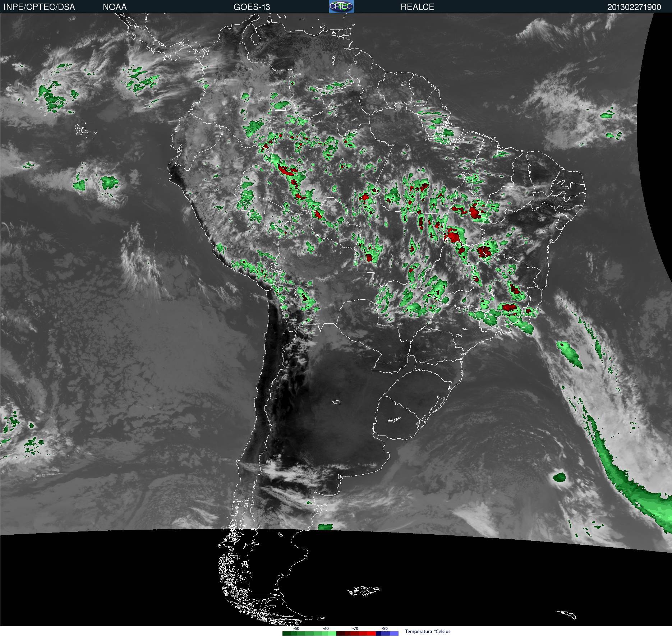Pick the lightest green swatch in the legend
The height and width of the screenshot is (636, 672).
[x=332, y=633]
